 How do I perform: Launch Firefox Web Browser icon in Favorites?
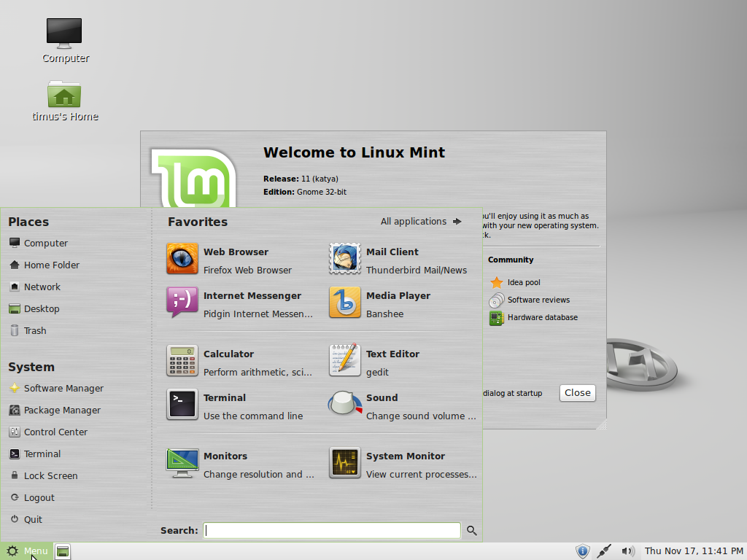tap(182, 259)
